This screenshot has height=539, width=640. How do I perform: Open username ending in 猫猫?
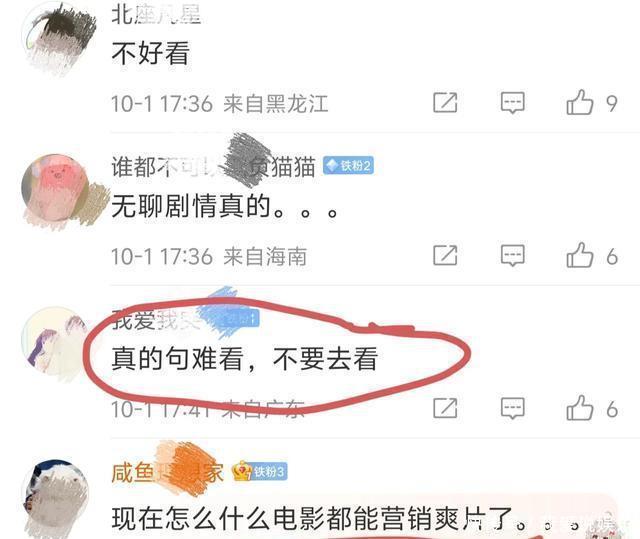(x=213, y=166)
